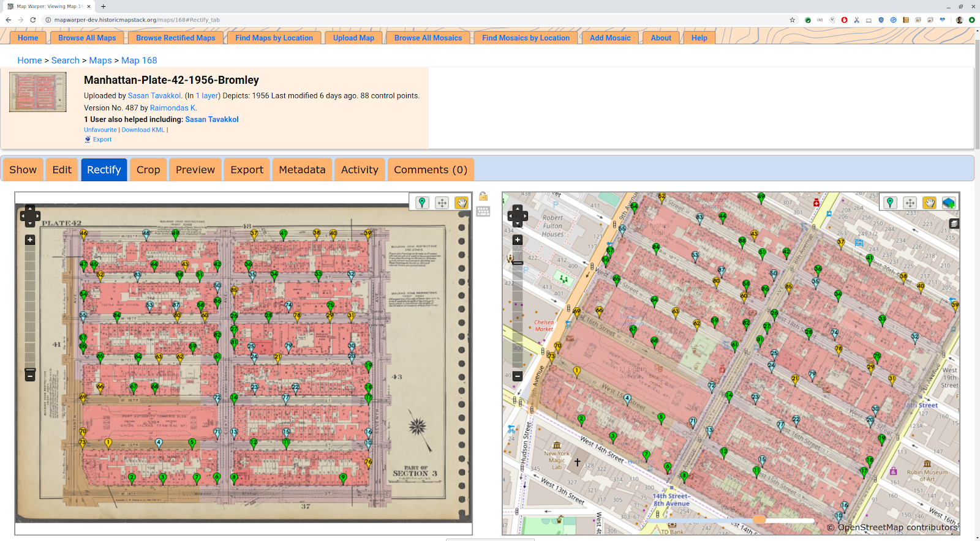The height and width of the screenshot is (541, 980).
Task: Click the Search breadcrumb link
Action: click(x=66, y=60)
